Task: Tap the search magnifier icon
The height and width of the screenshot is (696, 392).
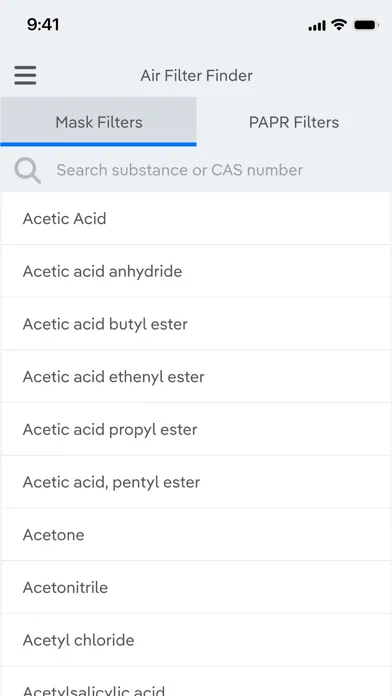Action: coord(28,170)
